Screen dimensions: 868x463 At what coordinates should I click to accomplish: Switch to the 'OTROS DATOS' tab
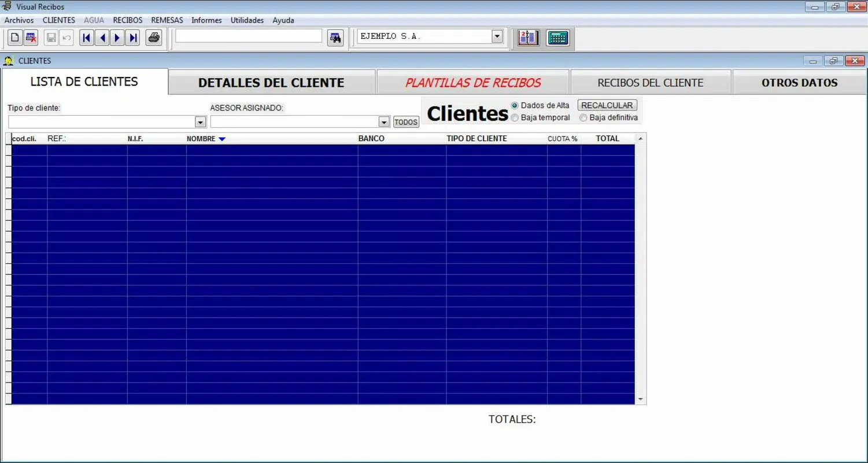point(800,83)
